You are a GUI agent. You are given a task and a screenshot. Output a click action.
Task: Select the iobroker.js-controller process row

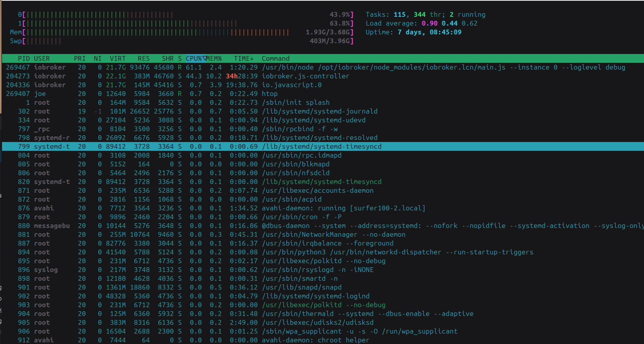(x=323, y=76)
